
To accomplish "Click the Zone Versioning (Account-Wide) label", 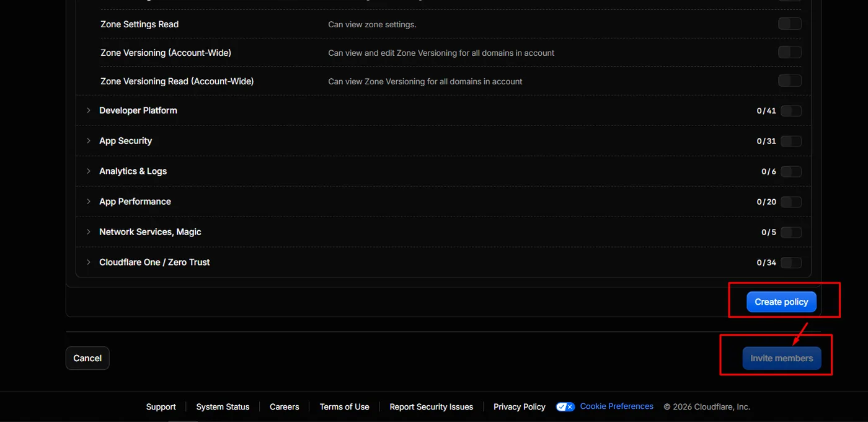I will click(166, 53).
